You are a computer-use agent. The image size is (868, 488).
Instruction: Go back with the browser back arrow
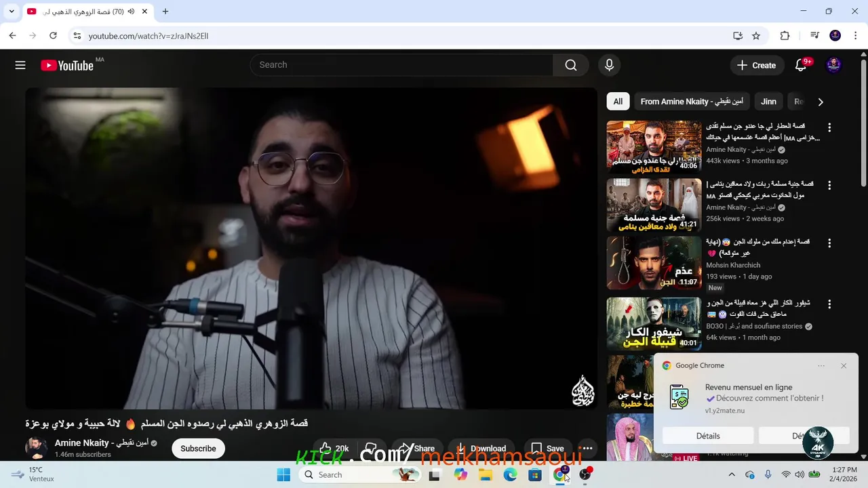12,35
